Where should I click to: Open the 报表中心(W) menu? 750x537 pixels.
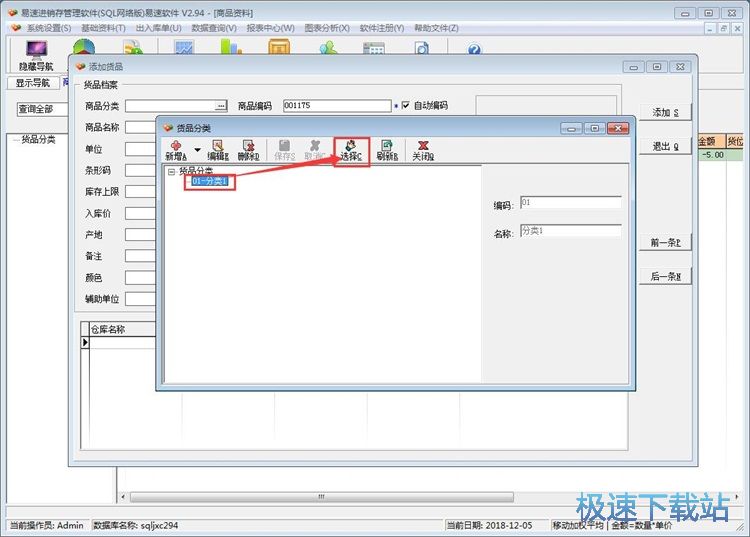270,28
